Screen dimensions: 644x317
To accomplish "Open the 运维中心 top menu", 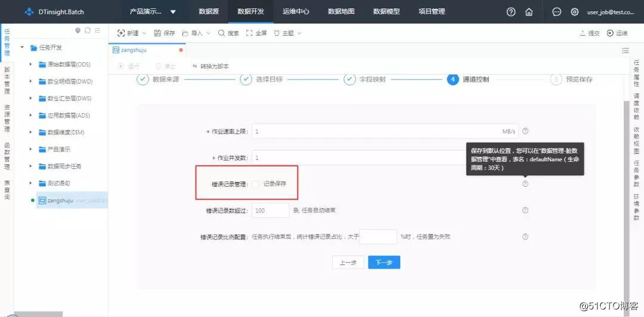I will click(x=296, y=11).
